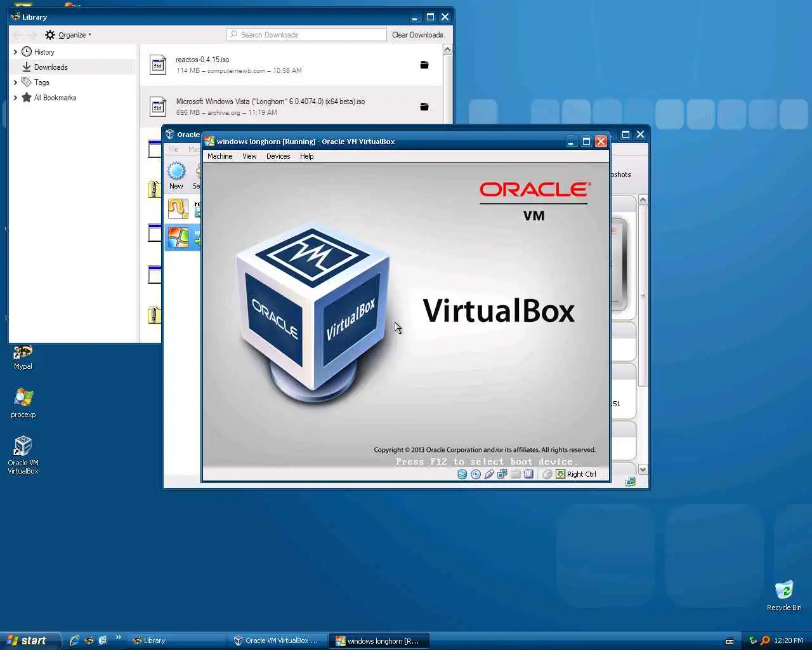This screenshot has height=650, width=812.
Task: Click Clear Downloads in the Library window
Action: 417,35
